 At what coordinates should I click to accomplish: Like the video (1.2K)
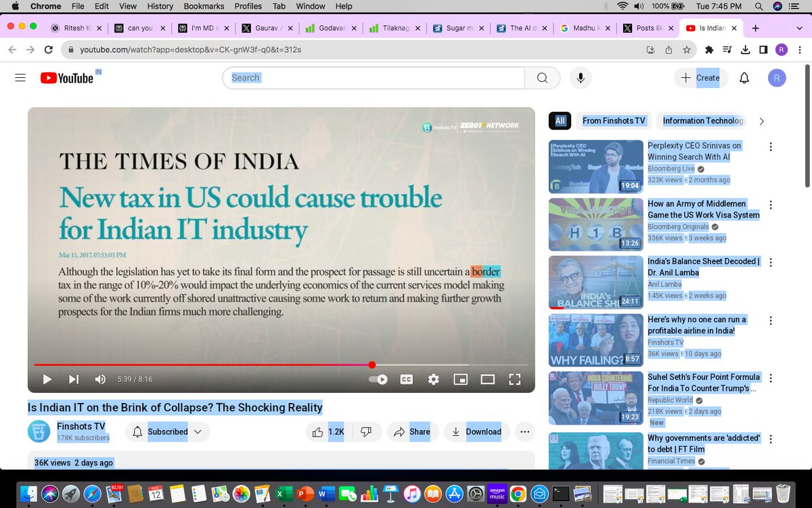328,431
